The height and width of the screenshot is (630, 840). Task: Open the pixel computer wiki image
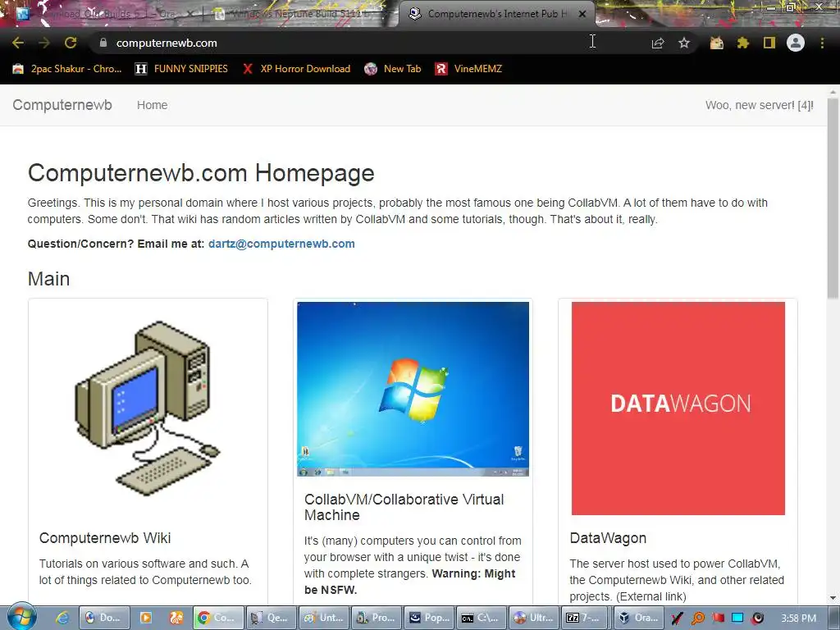148,409
